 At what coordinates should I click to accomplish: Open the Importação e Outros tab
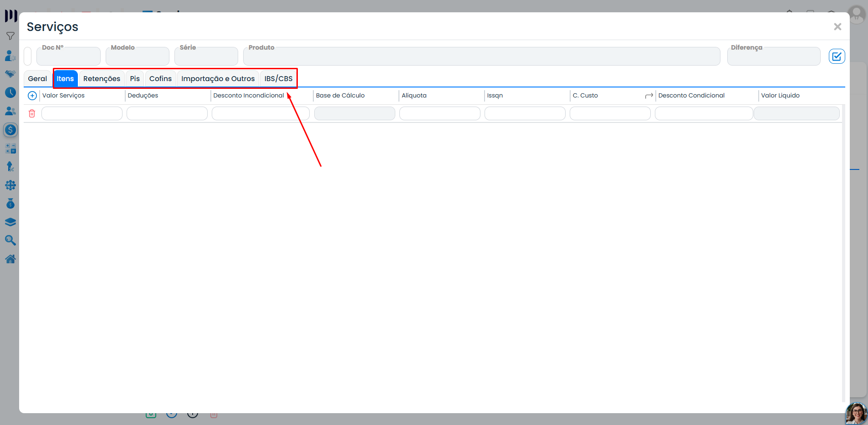[x=218, y=78]
